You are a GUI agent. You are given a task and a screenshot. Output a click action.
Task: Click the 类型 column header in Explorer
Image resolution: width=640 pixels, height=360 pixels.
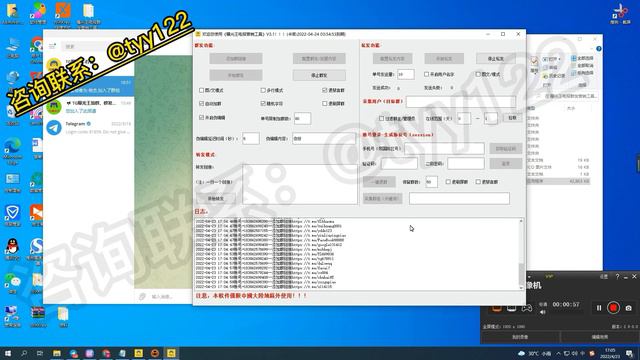coord(531,109)
